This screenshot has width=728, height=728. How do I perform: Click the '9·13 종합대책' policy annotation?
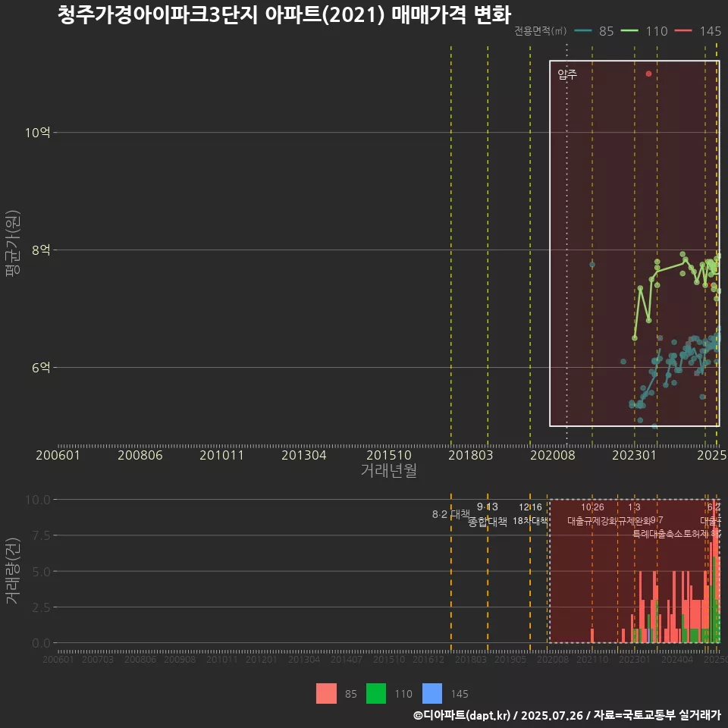click(x=488, y=514)
